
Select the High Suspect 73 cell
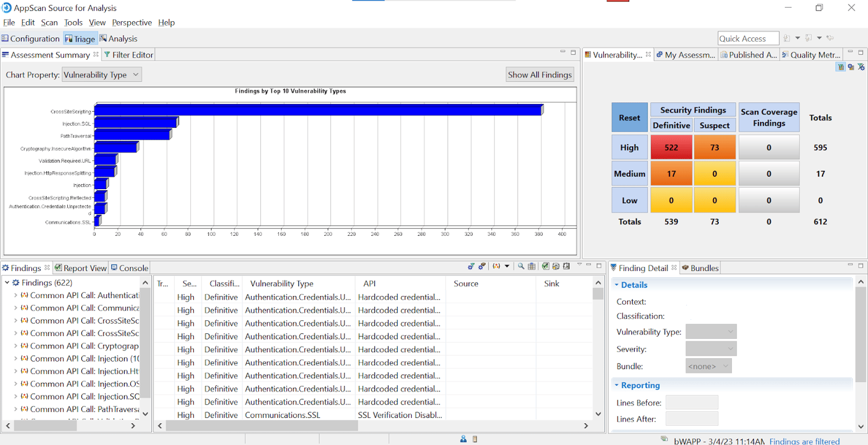coord(714,147)
